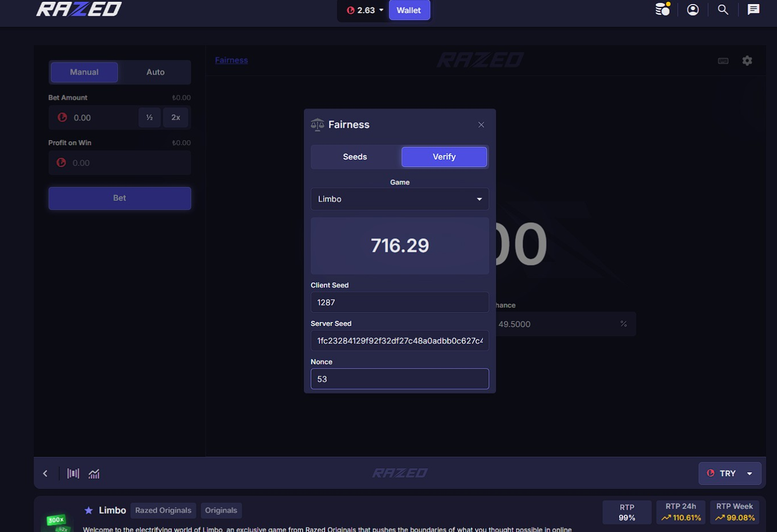Halve the bet with ½ button
Image resolution: width=777 pixels, height=532 pixels.
click(149, 118)
